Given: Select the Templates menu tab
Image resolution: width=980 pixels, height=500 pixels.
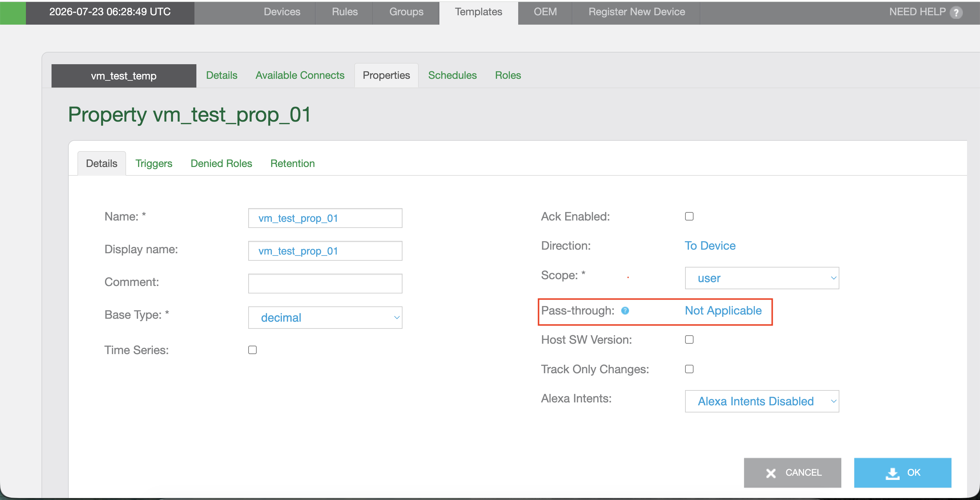Looking at the screenshot, I should (479, 12).
